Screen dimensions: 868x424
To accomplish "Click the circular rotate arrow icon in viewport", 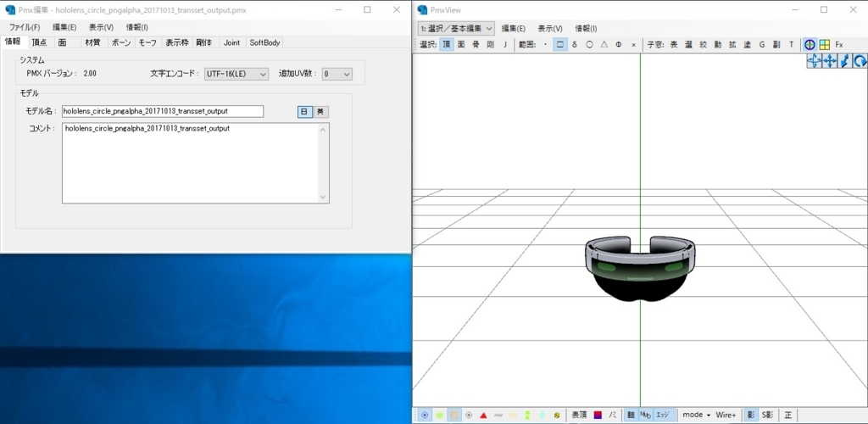I will [x=860, y=61].
